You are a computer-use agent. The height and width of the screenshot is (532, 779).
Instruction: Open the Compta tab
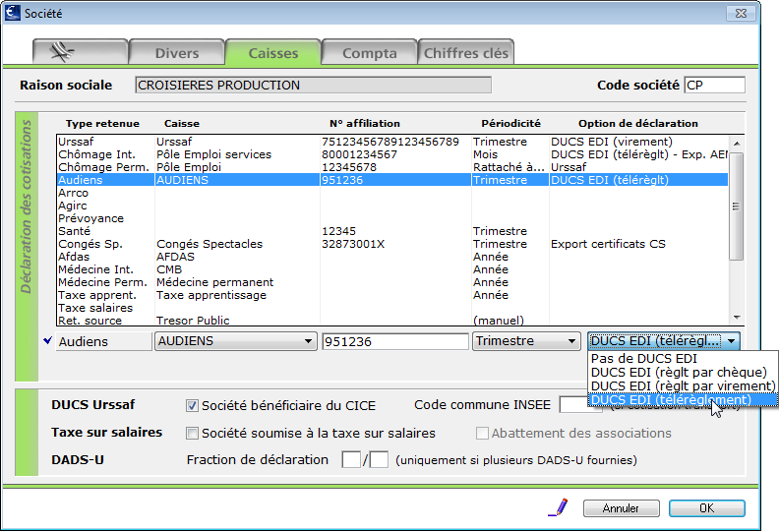369,52
